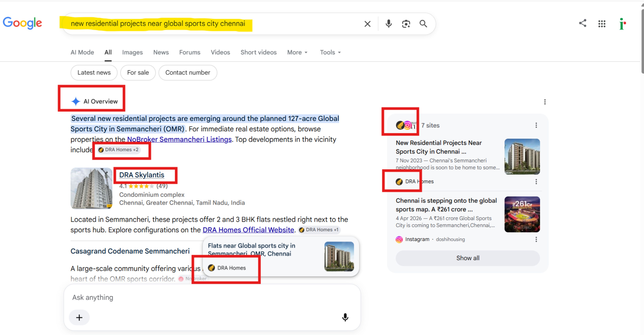Open the Google apps grid icon

(x=602, y=24)
